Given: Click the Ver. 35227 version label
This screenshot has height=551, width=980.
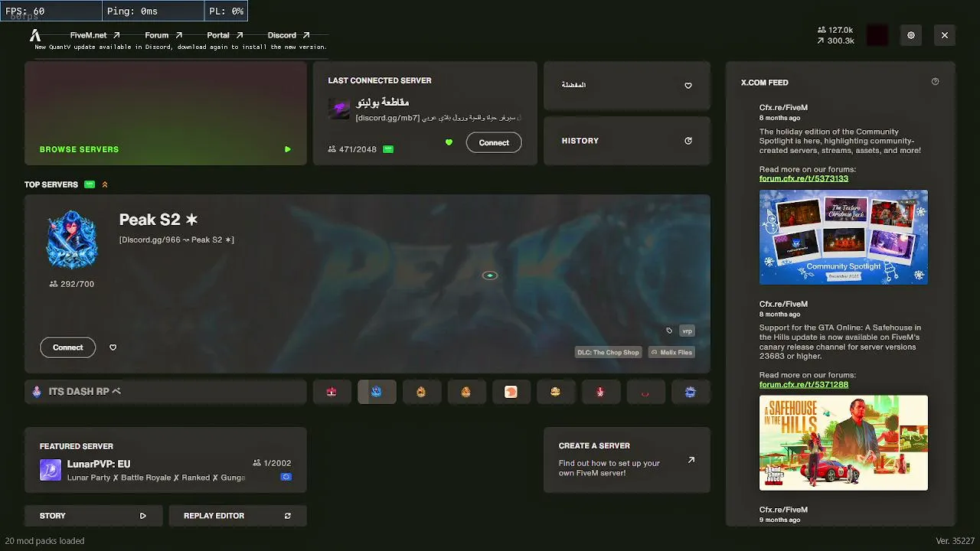Looking at the screenshot, I should coord(954,541).
